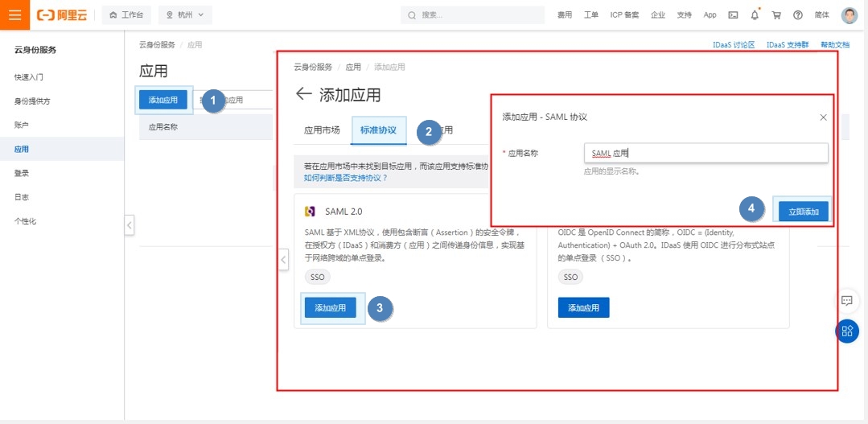Open the 如何判断是否支持协议？ link

tap(346, 177)
